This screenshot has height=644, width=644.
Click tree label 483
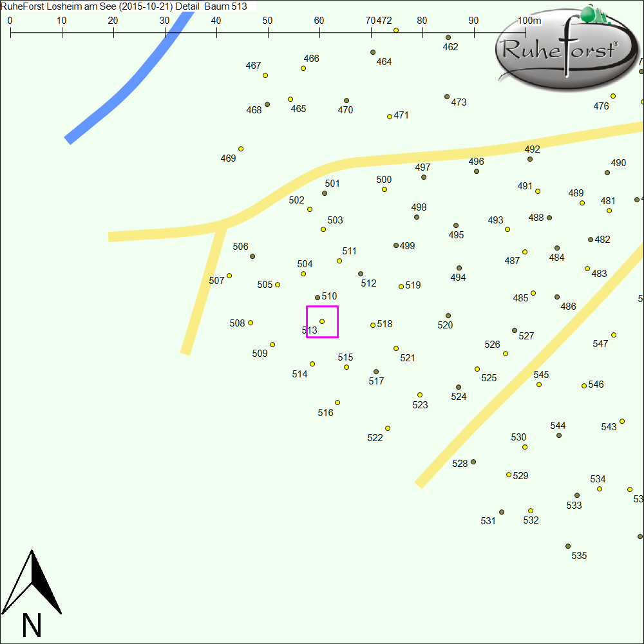tap(599, 274)
